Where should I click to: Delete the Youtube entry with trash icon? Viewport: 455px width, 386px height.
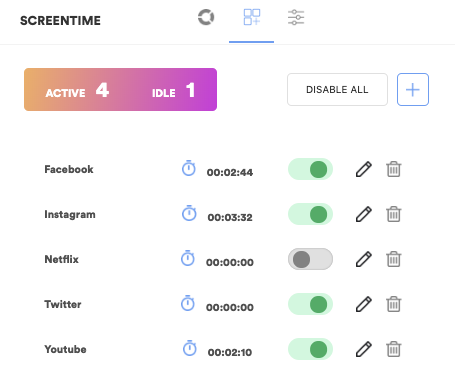coord(394,349)
